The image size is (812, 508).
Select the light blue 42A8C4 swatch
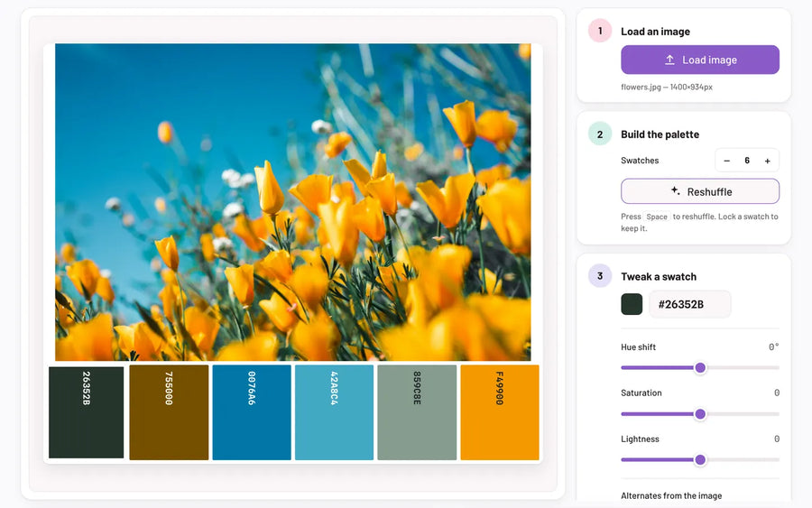334,412
